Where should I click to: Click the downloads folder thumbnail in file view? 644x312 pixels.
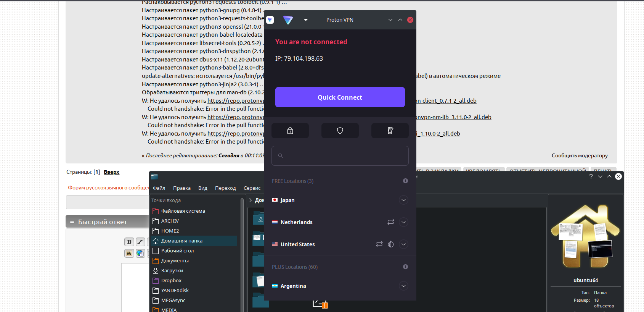[x=259, y=218]
